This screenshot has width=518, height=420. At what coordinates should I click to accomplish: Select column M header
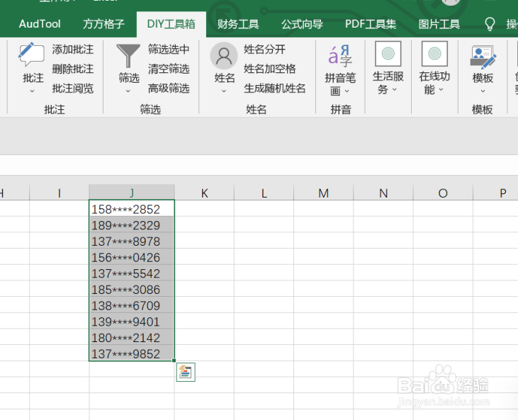point(323,193)
